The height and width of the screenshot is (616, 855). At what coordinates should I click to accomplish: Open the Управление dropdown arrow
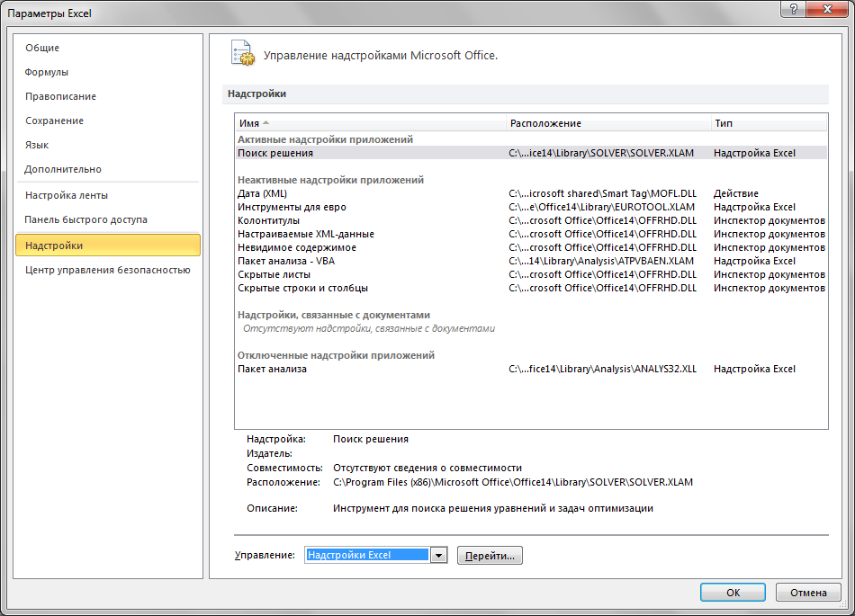point(438,555)
